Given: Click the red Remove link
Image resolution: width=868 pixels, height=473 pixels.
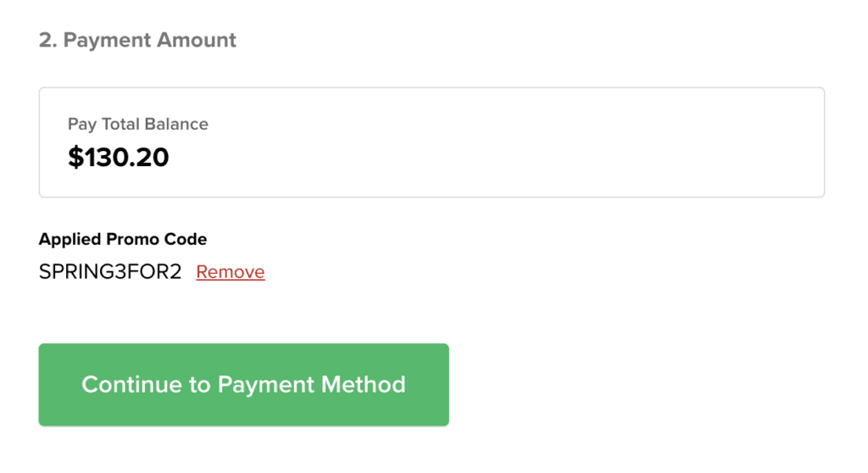Looking at the screenshot, I should (x=231, y=272).
